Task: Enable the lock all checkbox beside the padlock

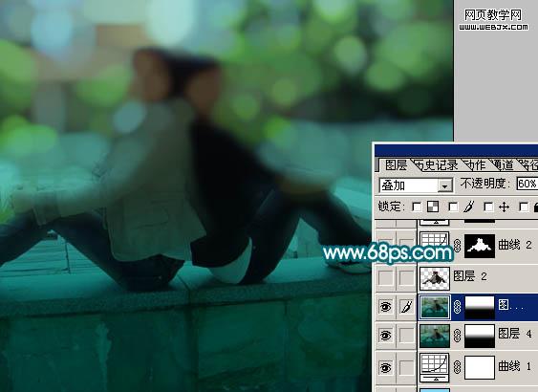Action: pos(524,207)
